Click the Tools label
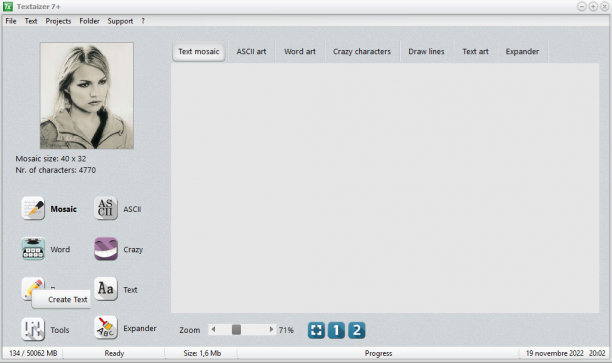Viewport: 612px width, 363px height. pos(60,330)
